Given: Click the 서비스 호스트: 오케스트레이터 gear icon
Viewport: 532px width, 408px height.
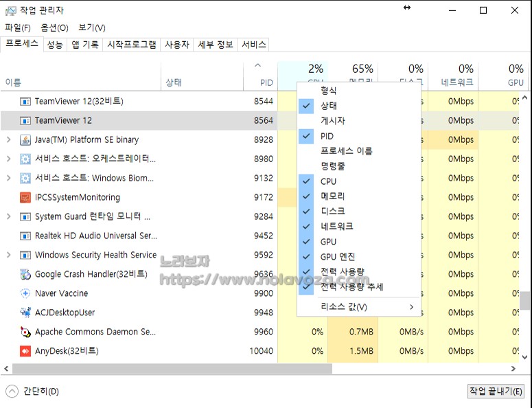Looking at the screenshot, I should click(25, 159).
